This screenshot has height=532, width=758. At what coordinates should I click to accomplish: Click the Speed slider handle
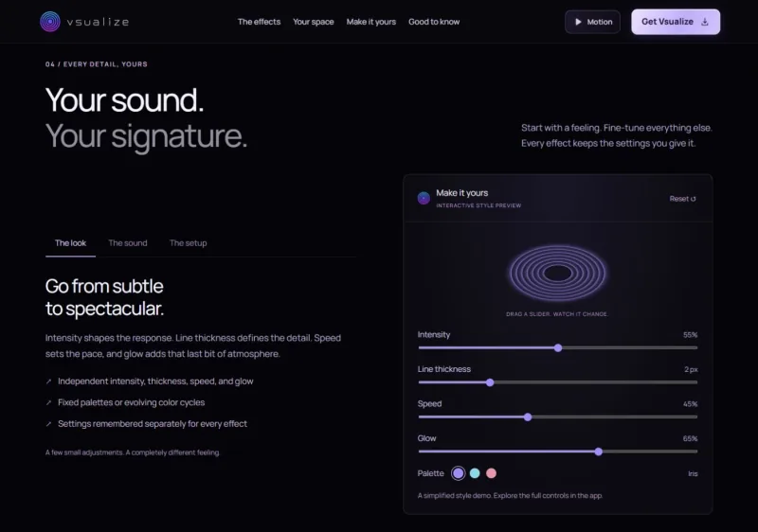click(x=528, y=417)
